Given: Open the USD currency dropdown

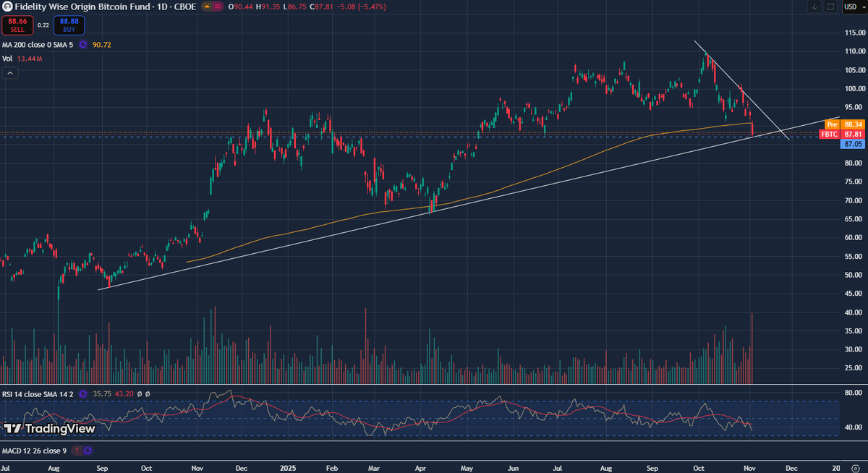Looking at the screenshot, I should click(854, 7).
